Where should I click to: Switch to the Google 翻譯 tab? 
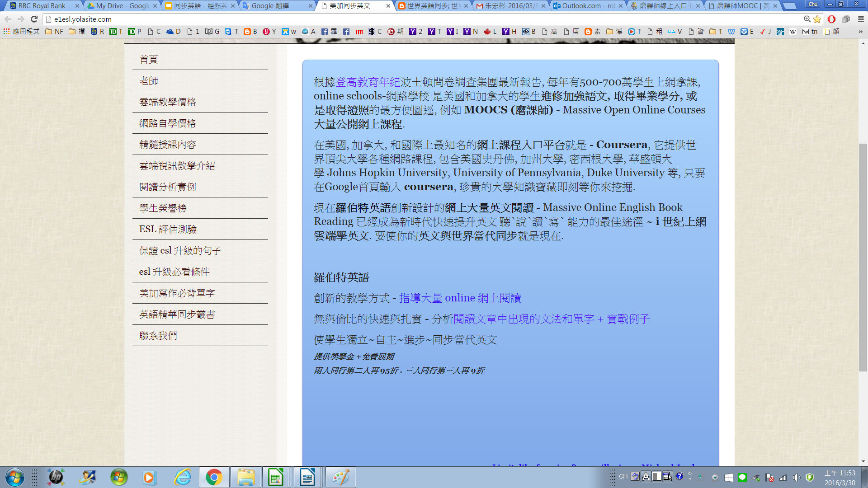[276, 6]
